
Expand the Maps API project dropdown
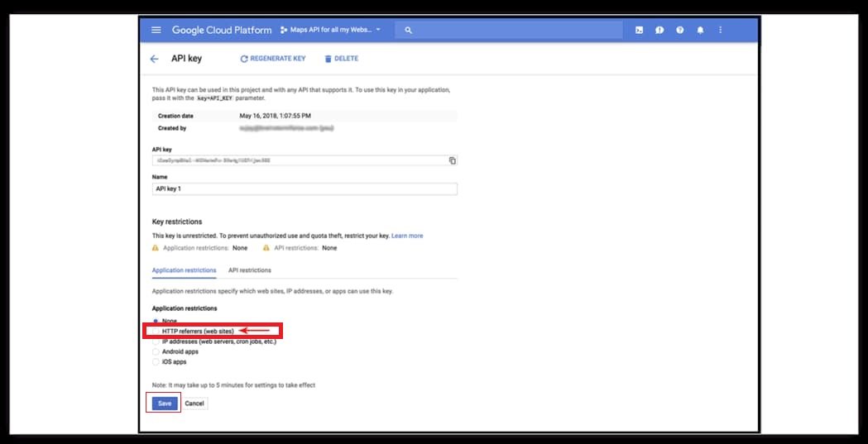331,30
